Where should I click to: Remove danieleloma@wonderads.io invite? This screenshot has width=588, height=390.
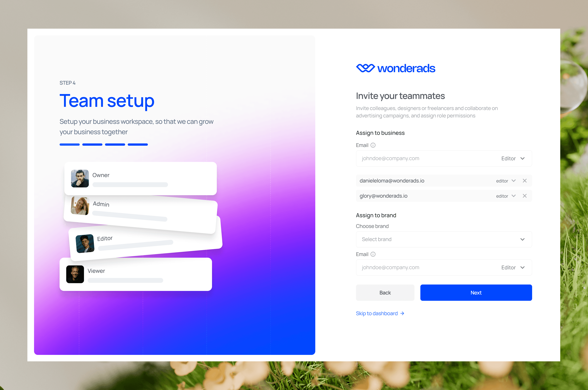pyautogui.click(x=525, y=181)
